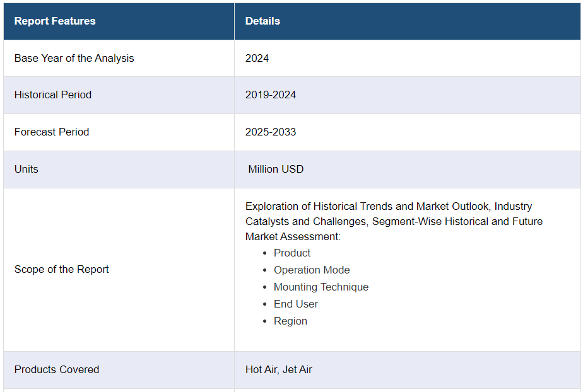Click the Mounting Technique bullet item

tap(321, 287)
